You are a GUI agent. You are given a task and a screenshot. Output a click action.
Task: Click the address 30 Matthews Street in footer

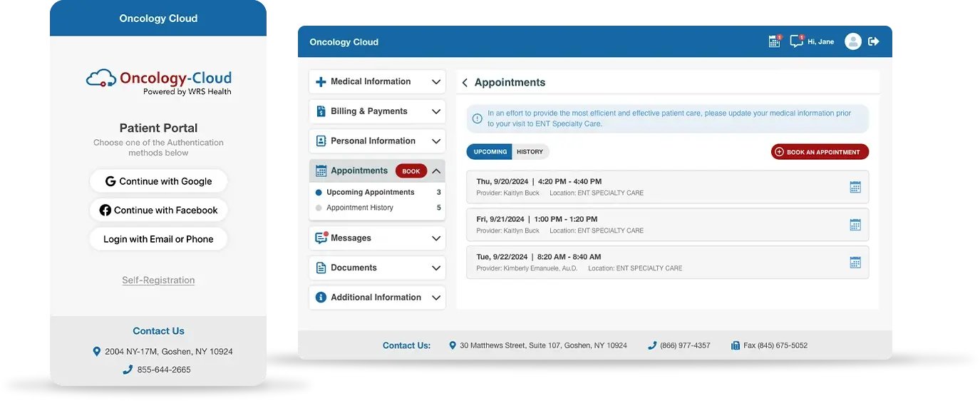pyautogui.click(x=543, y=345)
